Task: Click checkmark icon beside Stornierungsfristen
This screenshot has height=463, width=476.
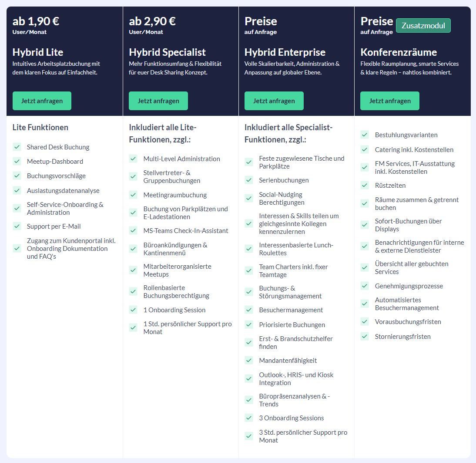Action: click(x=365, y=336)
